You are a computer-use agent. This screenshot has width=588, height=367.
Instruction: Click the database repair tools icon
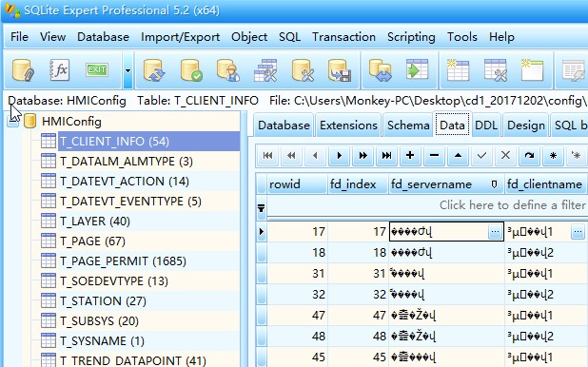pos(303,69)
